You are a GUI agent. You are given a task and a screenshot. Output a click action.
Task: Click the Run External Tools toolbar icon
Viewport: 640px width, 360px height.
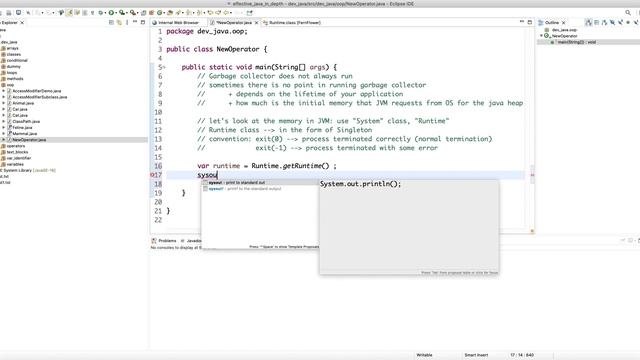pyautogui.click(x=132, y=13)
